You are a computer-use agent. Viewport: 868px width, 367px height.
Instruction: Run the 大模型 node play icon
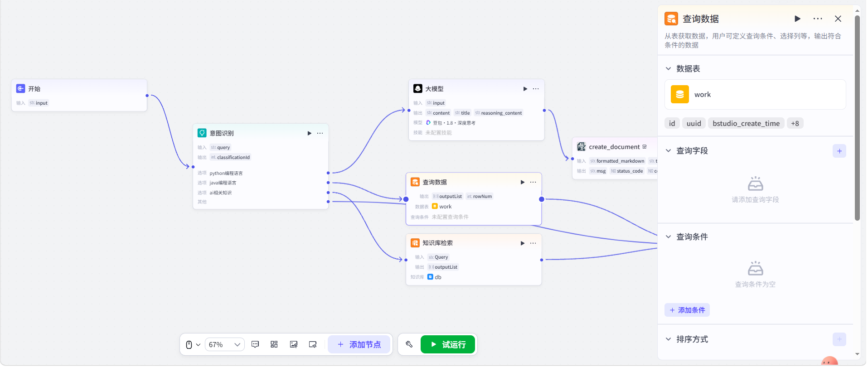525,89
